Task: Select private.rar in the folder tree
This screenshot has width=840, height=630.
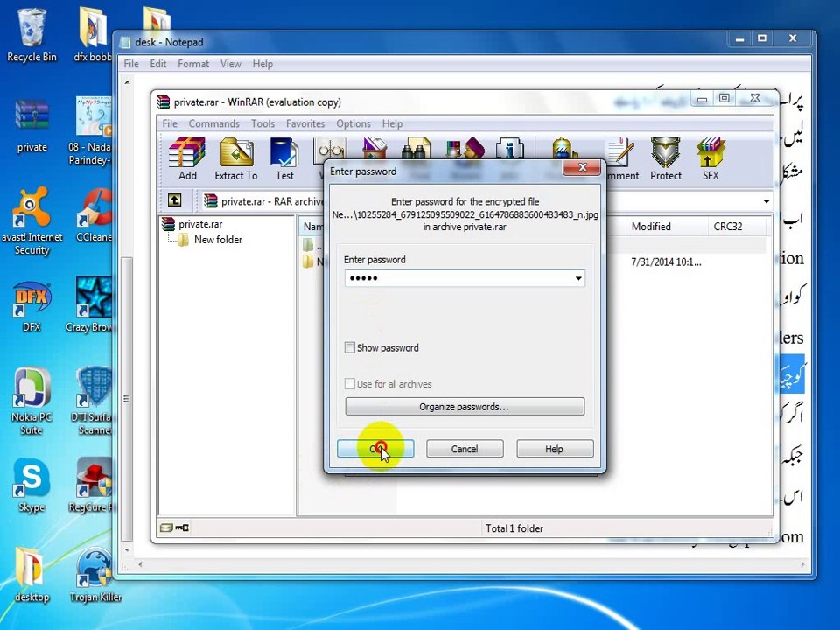Action: 199,224
